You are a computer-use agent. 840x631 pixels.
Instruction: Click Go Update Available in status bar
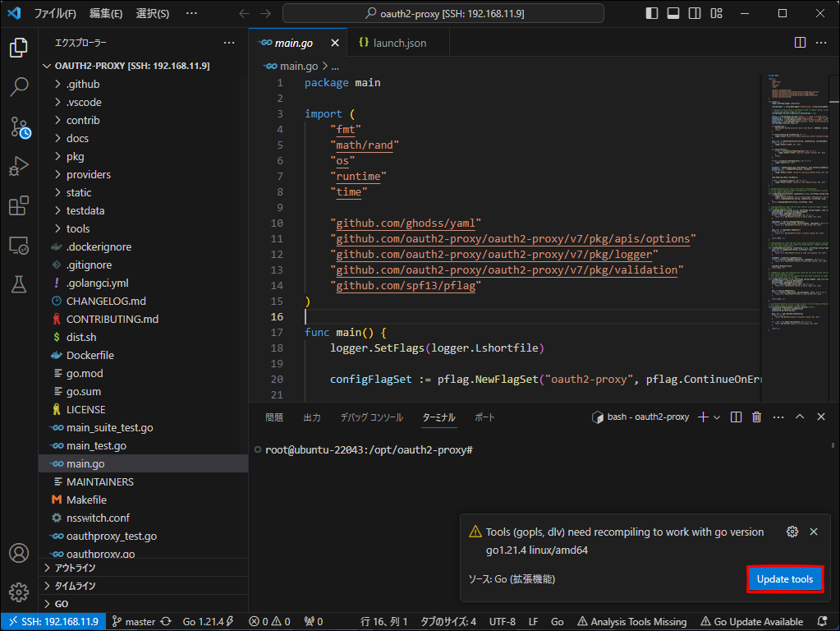(x=752, y=622)
